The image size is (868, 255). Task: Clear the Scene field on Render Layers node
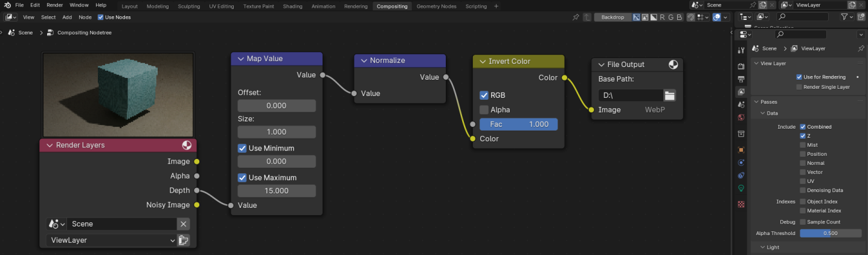pos(183,224)
